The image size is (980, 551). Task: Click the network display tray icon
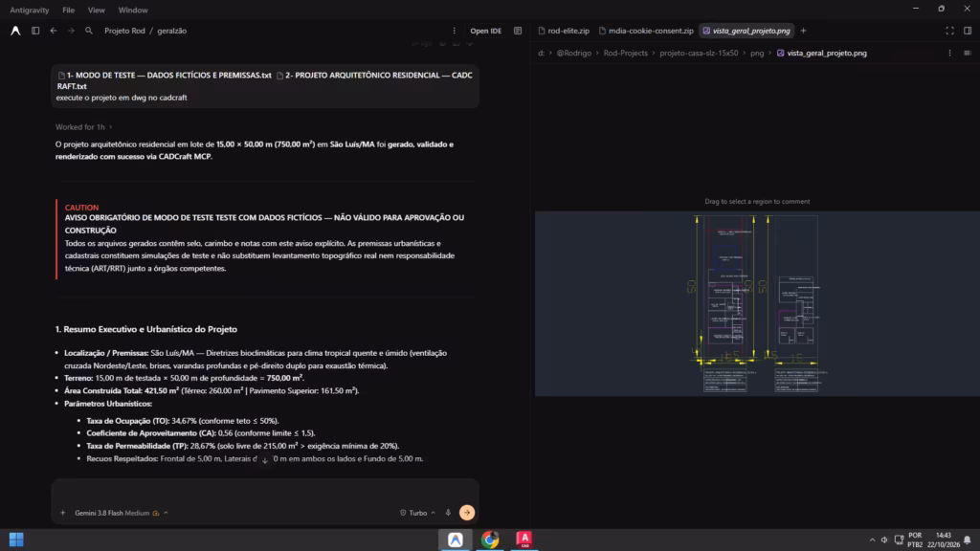pos(899,540)
